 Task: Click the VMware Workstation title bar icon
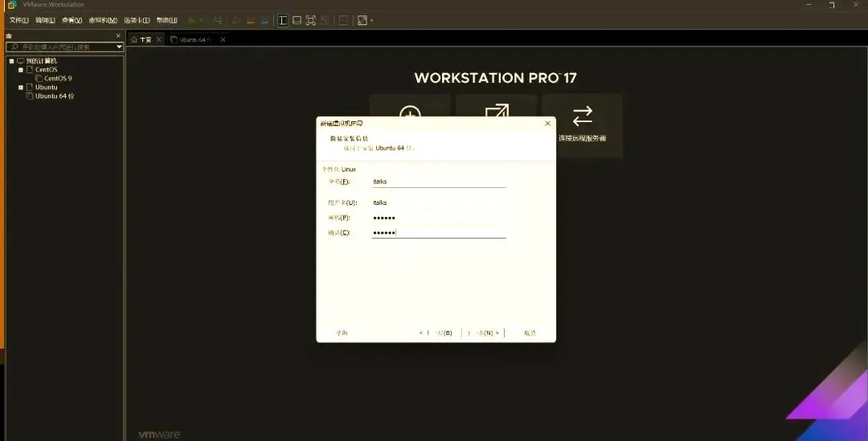coord(12,5)
